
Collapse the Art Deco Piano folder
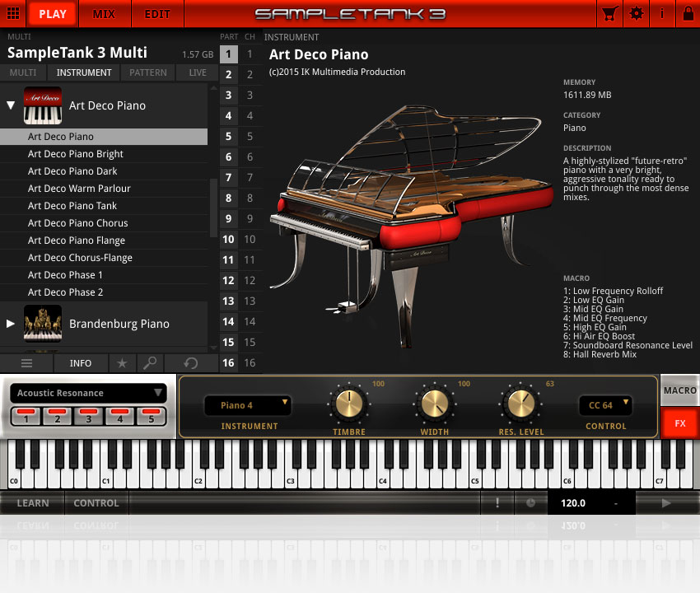[11, 105]
